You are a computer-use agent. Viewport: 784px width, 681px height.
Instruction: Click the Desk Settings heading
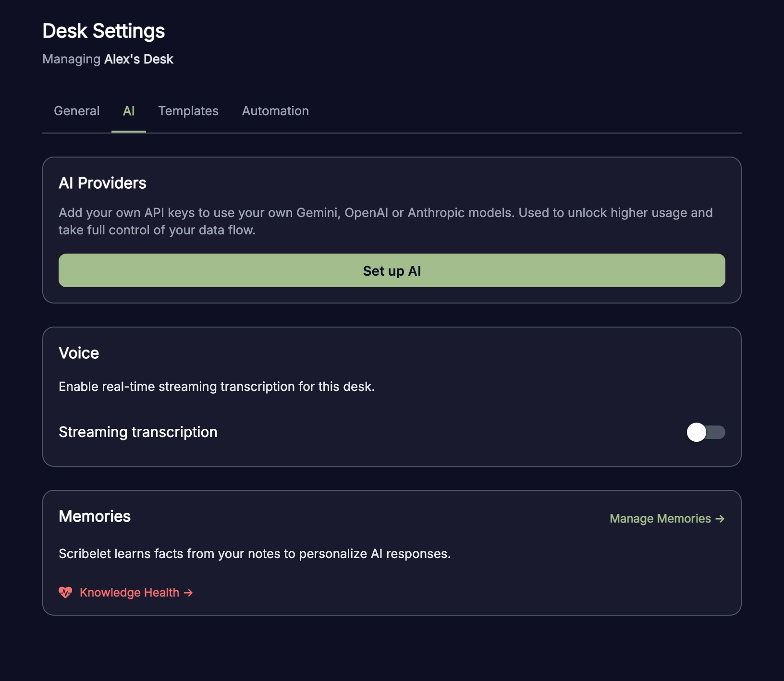104,31
